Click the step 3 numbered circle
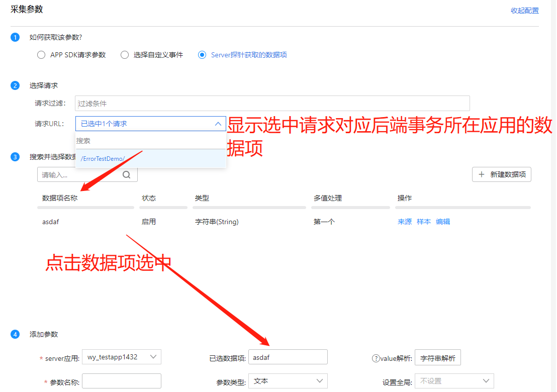This screenshot has width=557, height=392. pyautogui.click(x=15, y=157)
